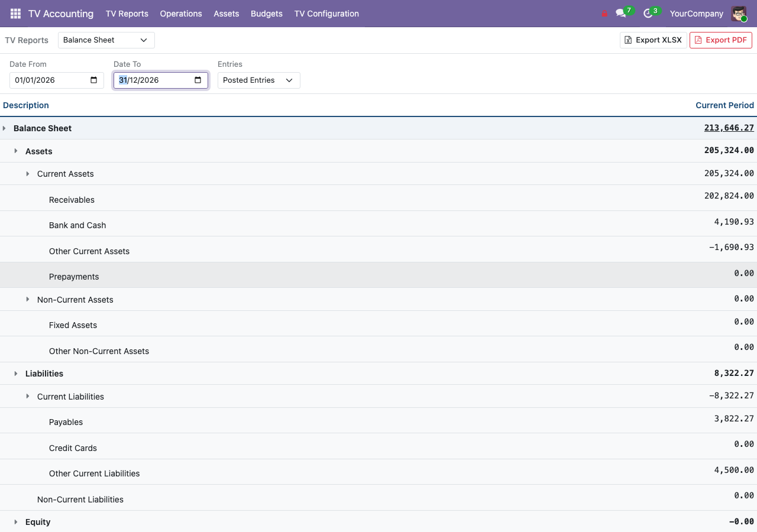Open the activities clock icon with 3 badge
The height and width of the screenshot is (532, 757).
coord(648,13)
